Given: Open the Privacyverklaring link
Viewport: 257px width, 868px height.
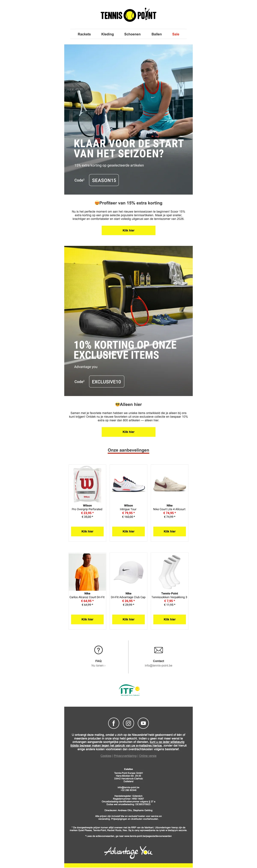Looking at the screenshot, I should coord(125,756).
